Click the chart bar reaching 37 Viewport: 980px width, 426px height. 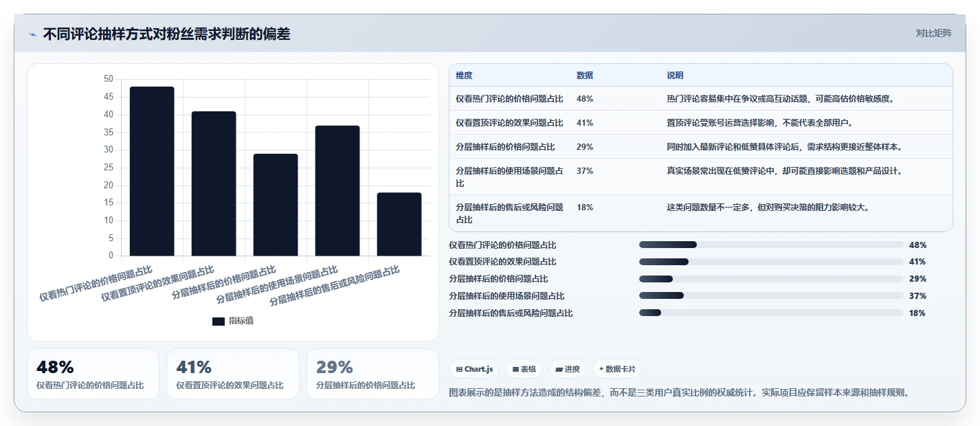(337, 190)
